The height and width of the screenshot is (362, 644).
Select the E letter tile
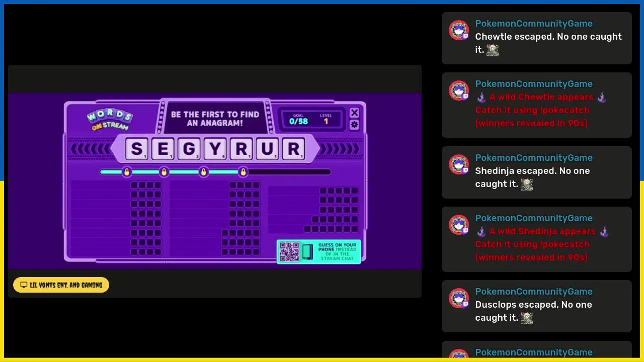click(x=163, y=149)
